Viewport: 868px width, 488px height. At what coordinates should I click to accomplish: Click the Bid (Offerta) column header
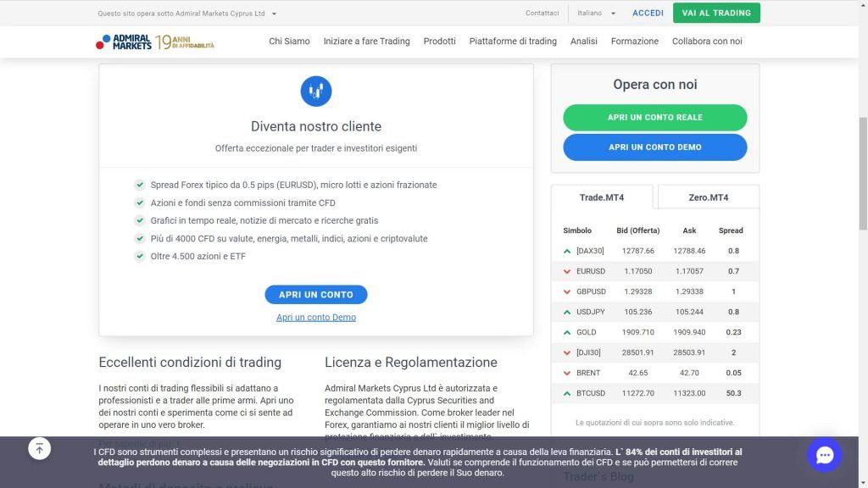click(x=638, y=230)
